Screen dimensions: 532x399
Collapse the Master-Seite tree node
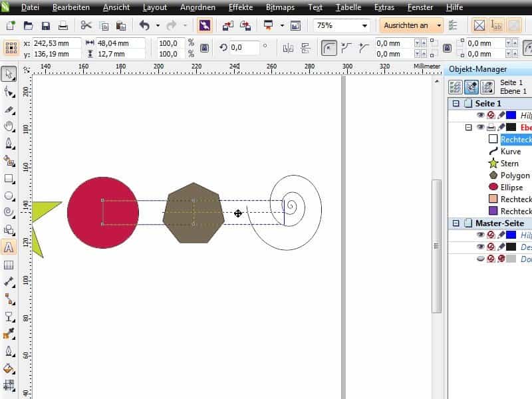tap(456, 223)
